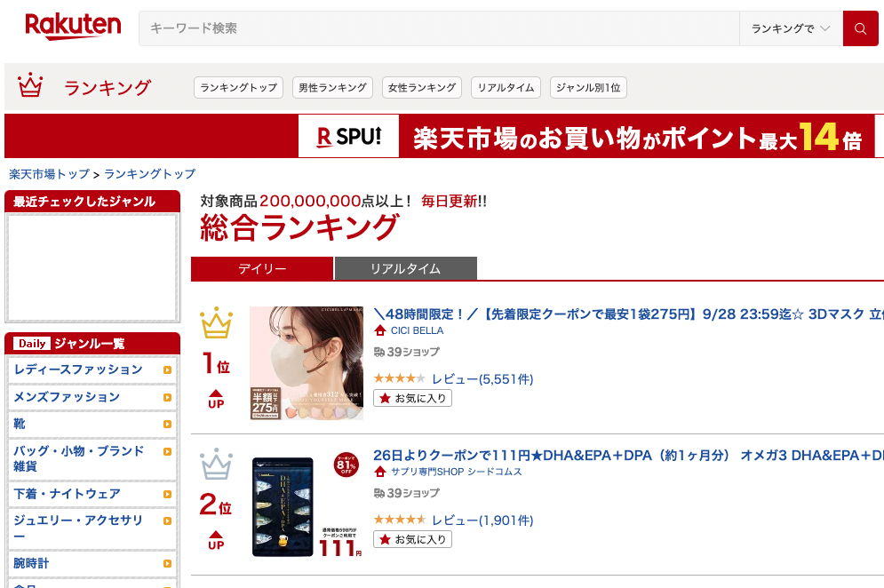Click the red search magnifier button
The width and height of the screenshot is (884, 588).
point(860,28)
